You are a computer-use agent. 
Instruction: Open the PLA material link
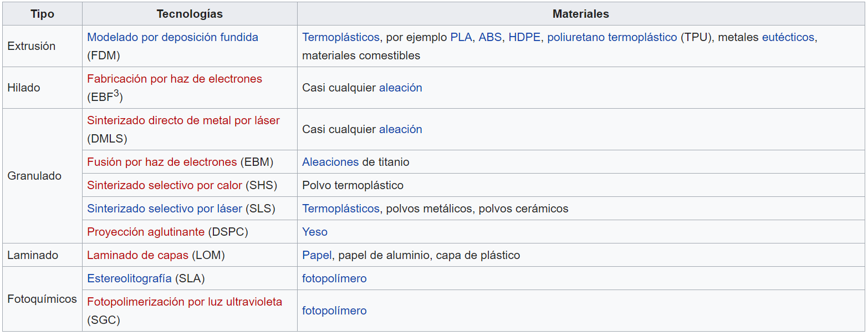click(x=461, y=37)
